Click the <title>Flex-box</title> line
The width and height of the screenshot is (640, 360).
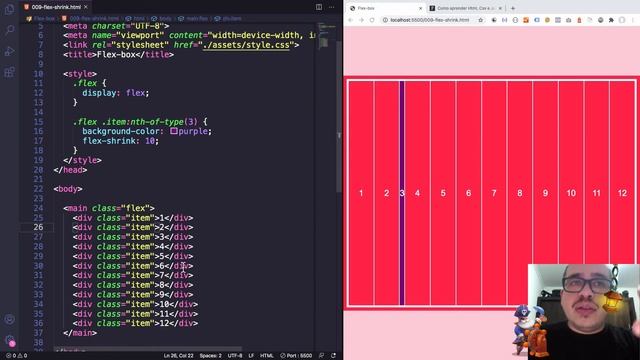pos(118,54)
